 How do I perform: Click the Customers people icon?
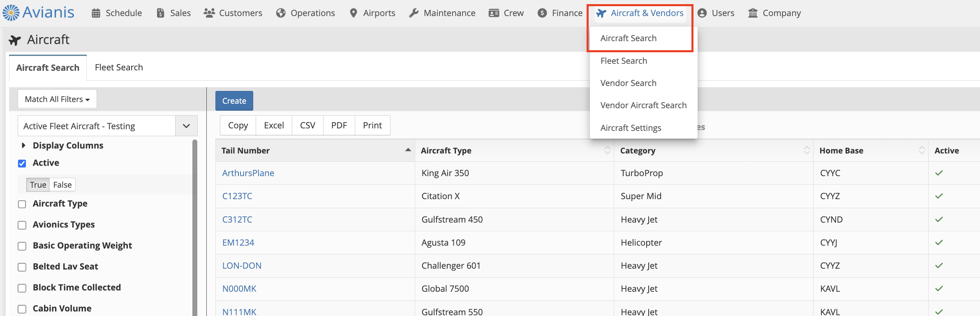209,13
